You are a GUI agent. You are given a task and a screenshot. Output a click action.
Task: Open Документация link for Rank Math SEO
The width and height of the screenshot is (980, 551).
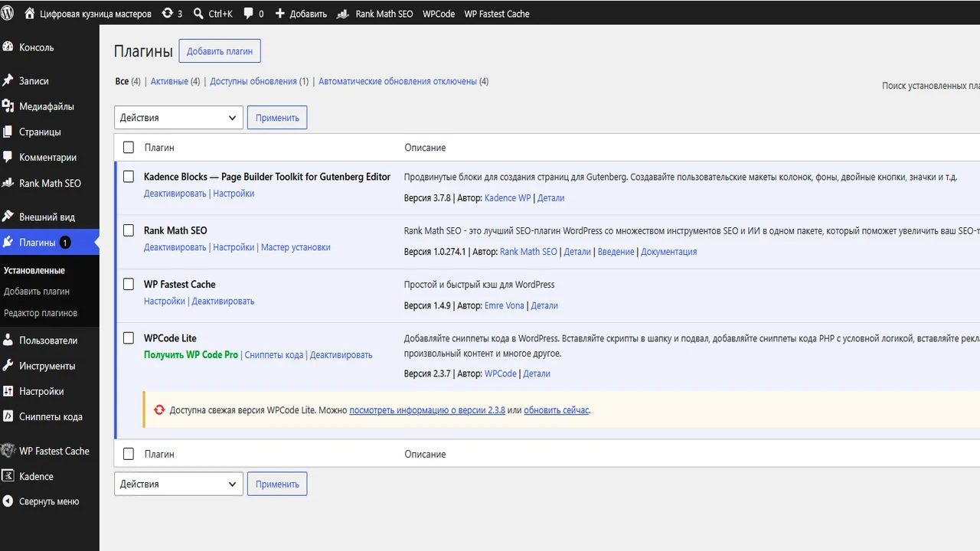click(x=669, y=252)
